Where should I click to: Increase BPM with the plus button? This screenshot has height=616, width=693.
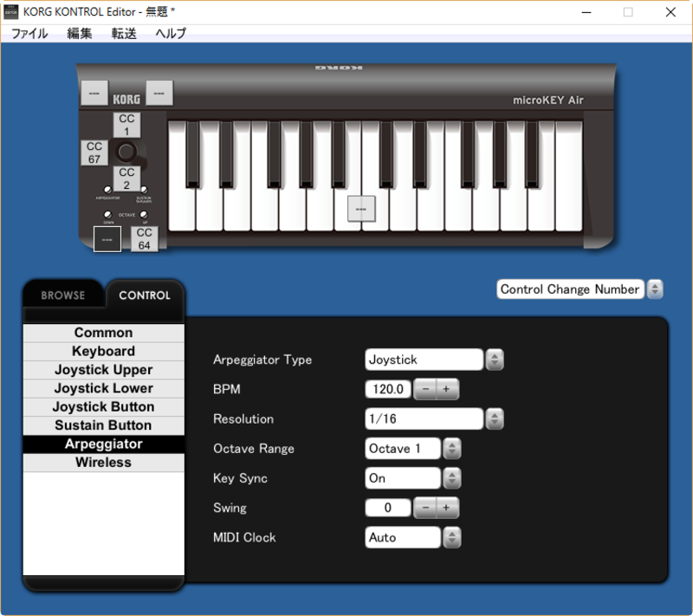pos(447,389)
